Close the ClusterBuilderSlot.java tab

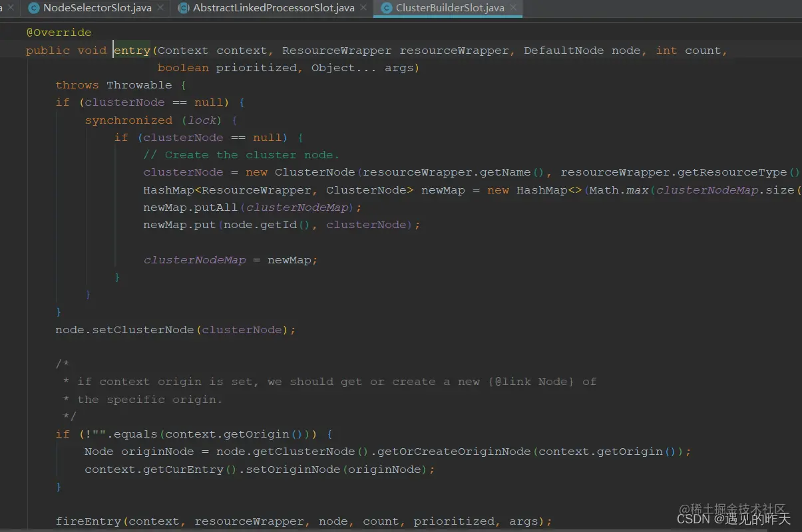coord(512,8)
